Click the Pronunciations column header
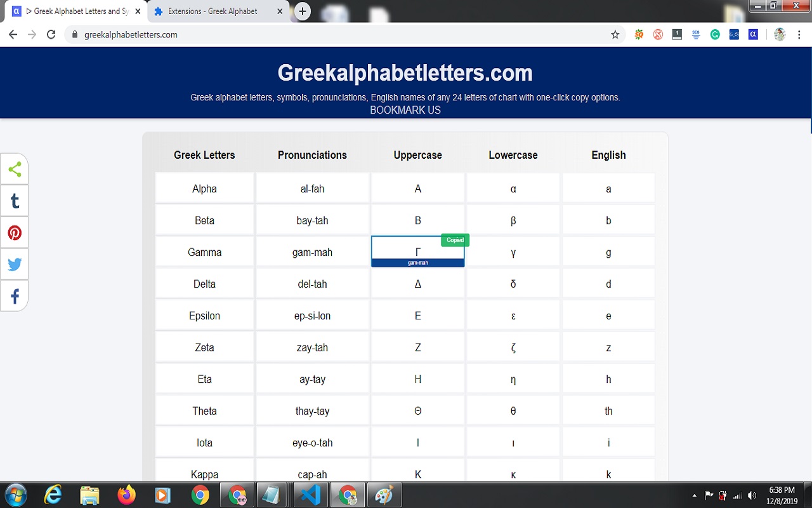The image size is (812, 508). [x=312, y=155]
